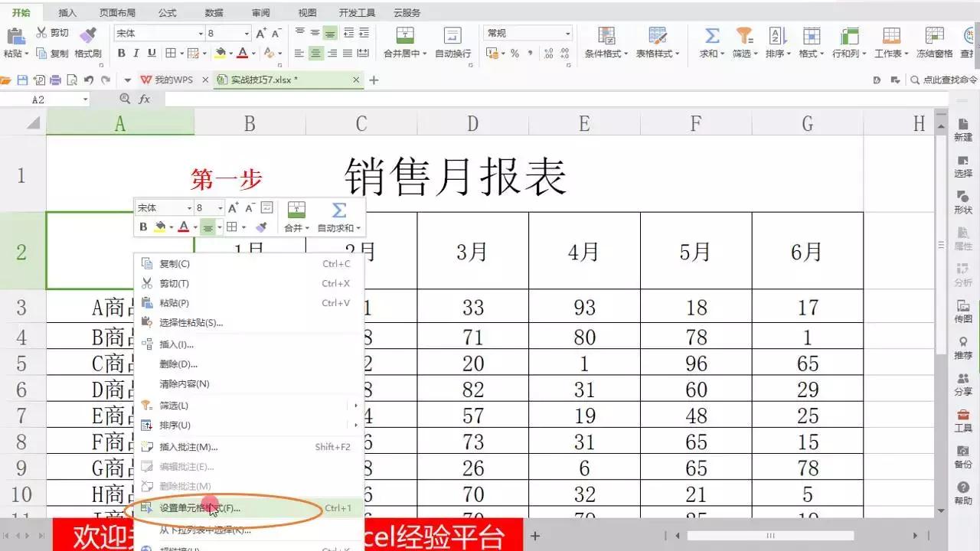Choose 设置单元格式 from the context menu
980x551 pixels.
tap(201, 507)
